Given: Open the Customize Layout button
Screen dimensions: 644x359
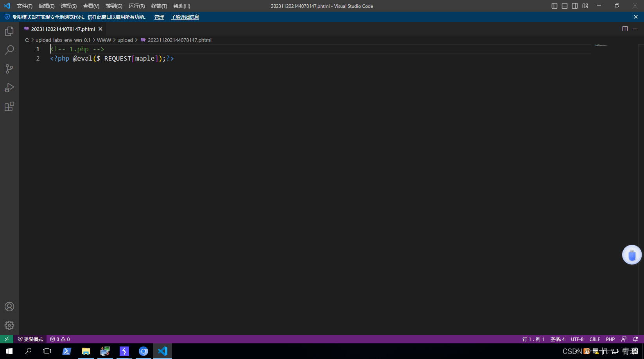Looking at the screenshot, I should click(x=585, y=6).
